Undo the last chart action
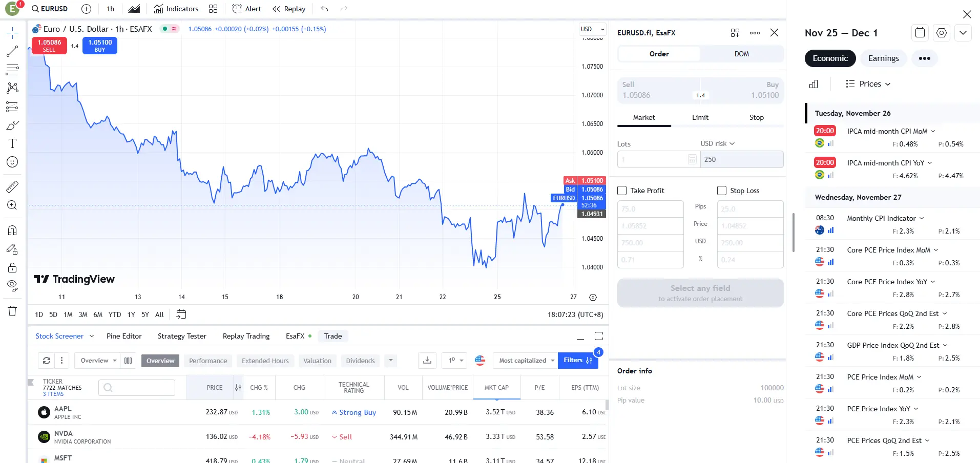The width and height of the screenshot is (980, 463). click(x=324, y=9)
